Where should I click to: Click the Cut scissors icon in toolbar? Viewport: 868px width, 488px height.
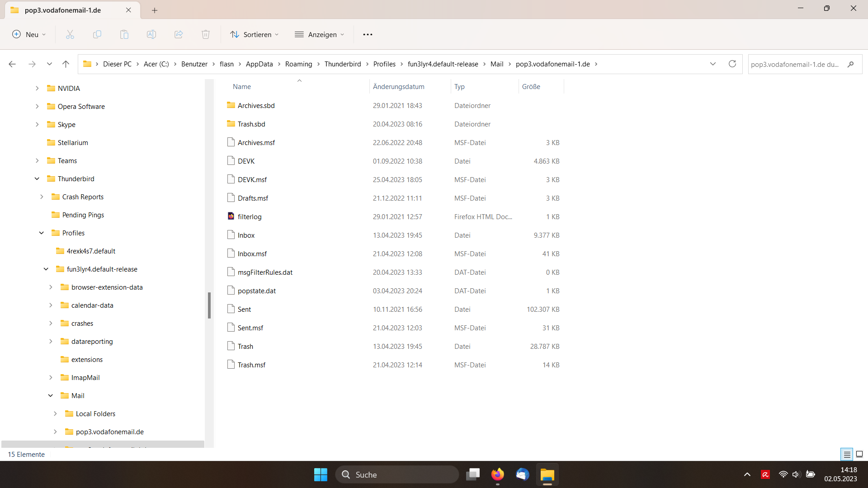pos(70,34)
